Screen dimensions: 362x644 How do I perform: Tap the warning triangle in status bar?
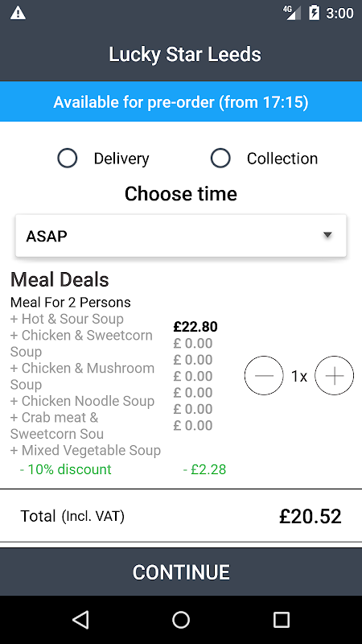click(18, 13)
